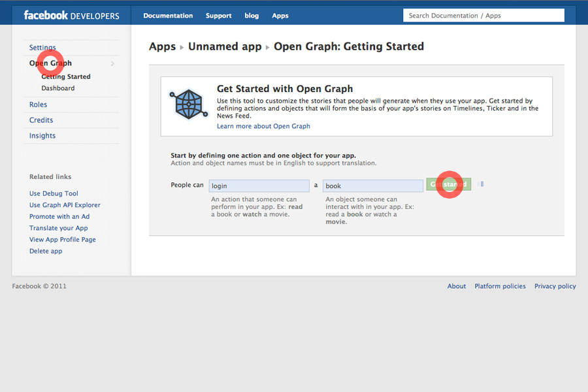Click the facebook DEVELOPERS logo
This screenshot has width=588, height=392.
tap(71, 15)
